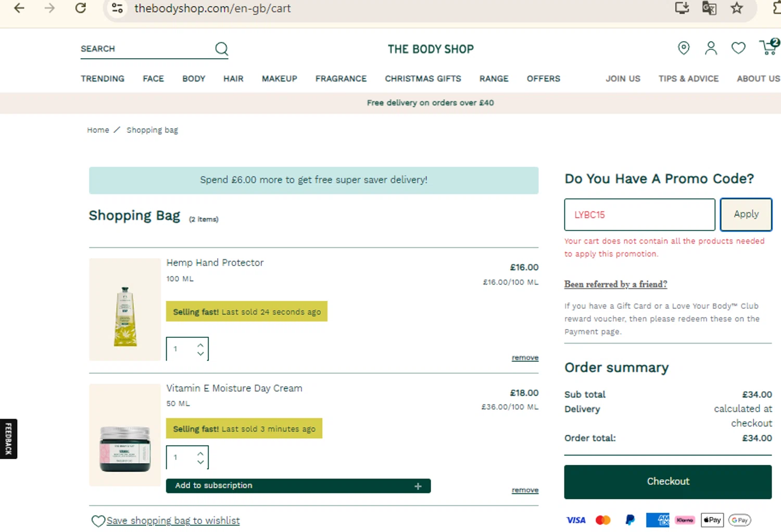This screenshot has height=532, width=781.
Task: Open the BODY menu
Action: coord(194,79)
